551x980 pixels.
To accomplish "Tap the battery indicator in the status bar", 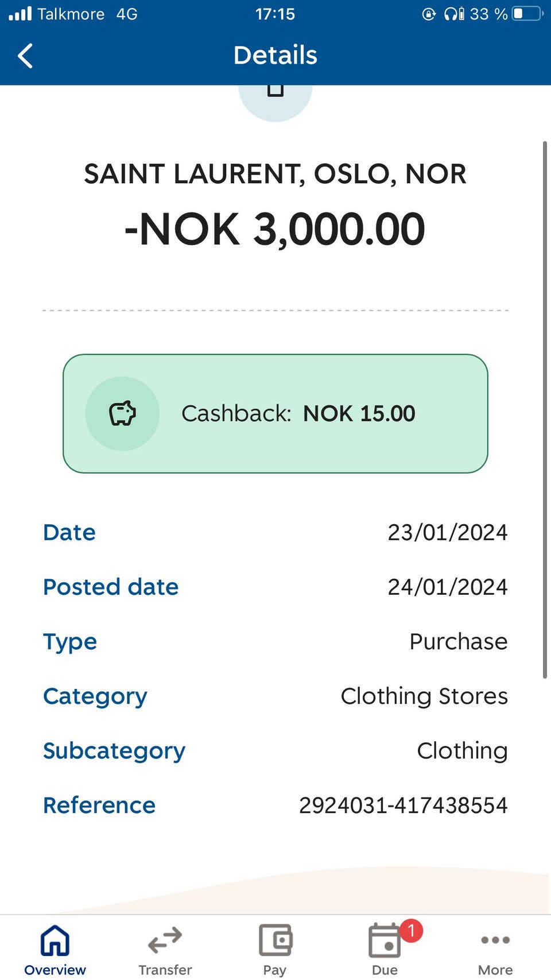I will [x=527, y=13].
